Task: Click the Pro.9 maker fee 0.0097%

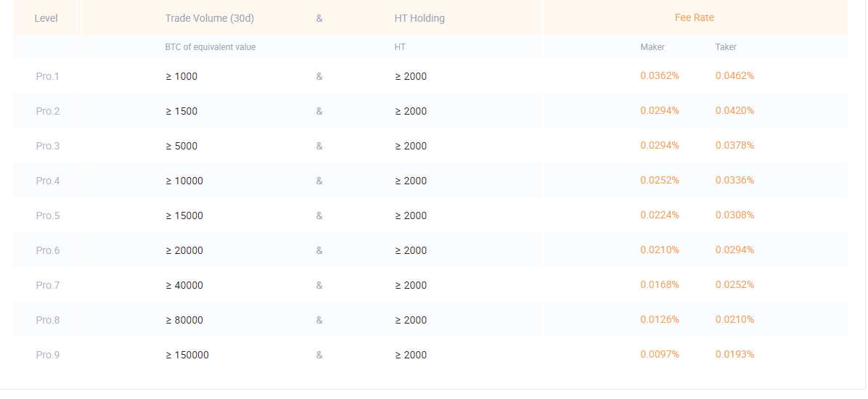Action: (x=660, y=355)
